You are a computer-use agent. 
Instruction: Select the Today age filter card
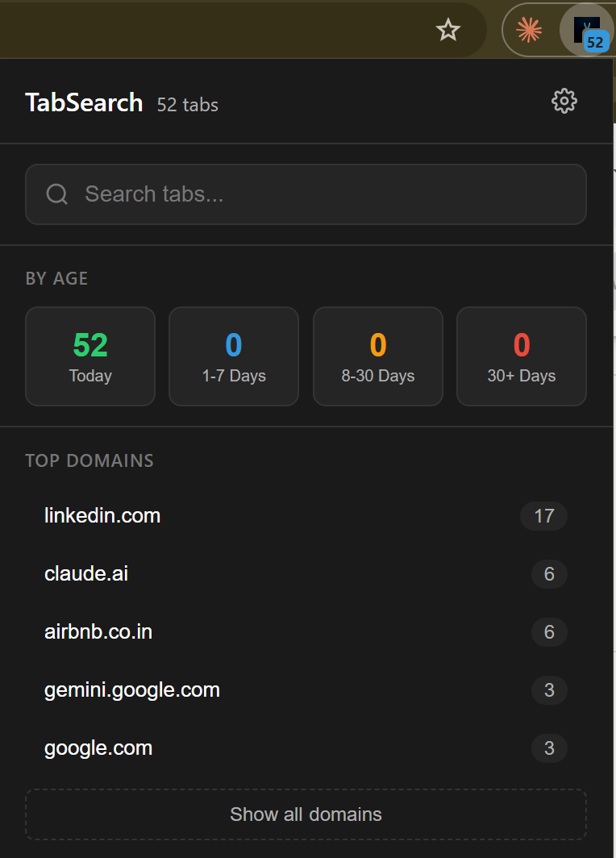(89, 356)
